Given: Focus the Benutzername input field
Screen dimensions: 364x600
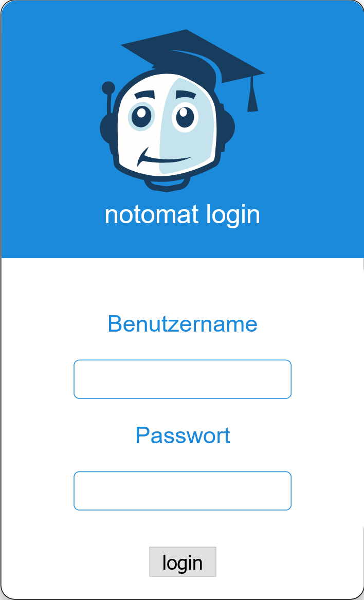Looking at the screenshot, I should [183, 379].
